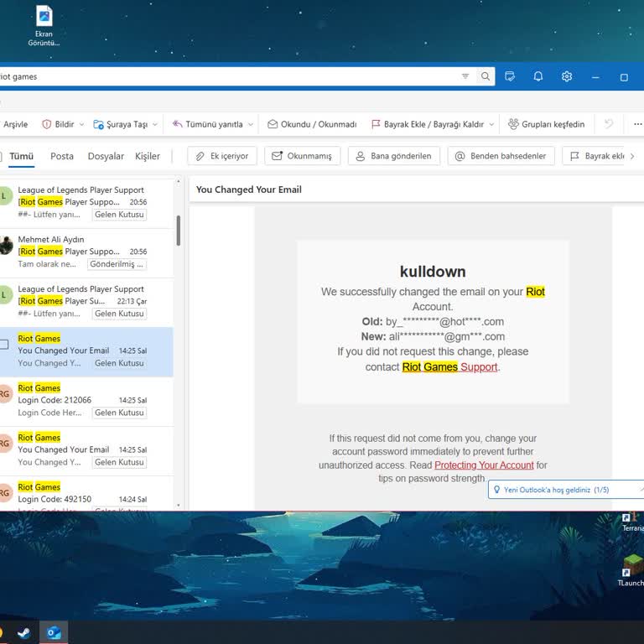Switch to the Kişiler tab
The height and width of the screenshot is (644, 644).
pos(148,156)
